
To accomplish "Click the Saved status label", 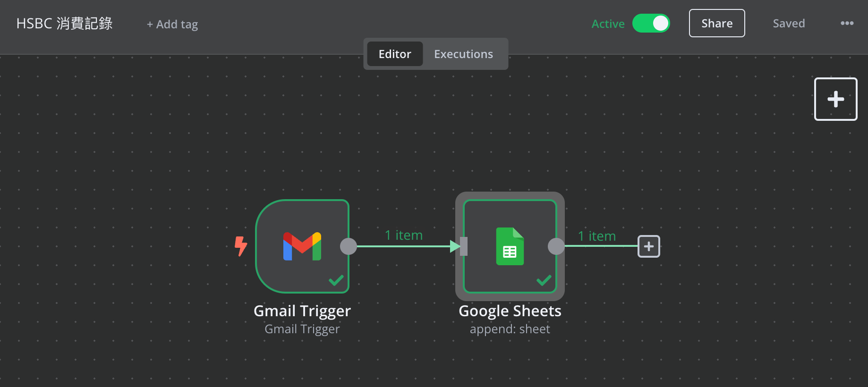I will (789, 23).
